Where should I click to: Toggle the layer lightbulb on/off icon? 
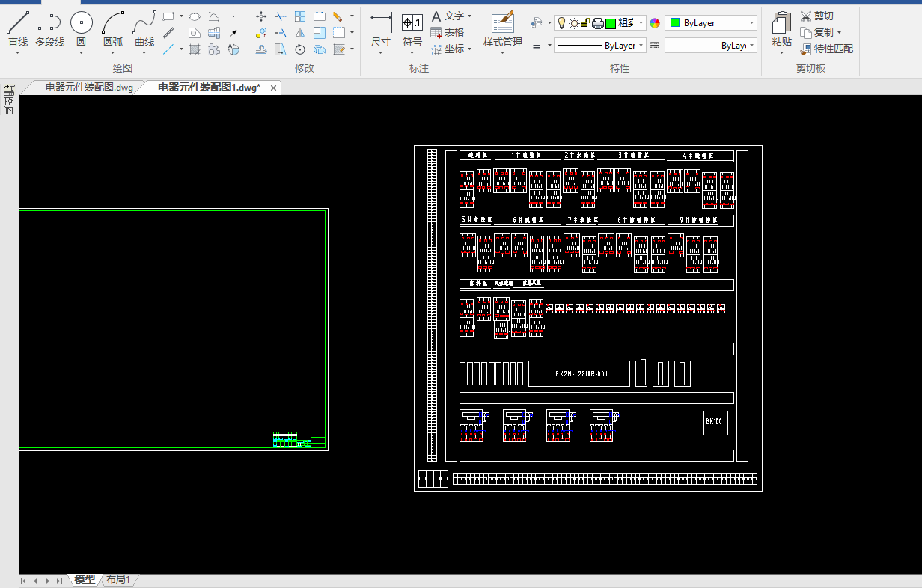[561, 23]
